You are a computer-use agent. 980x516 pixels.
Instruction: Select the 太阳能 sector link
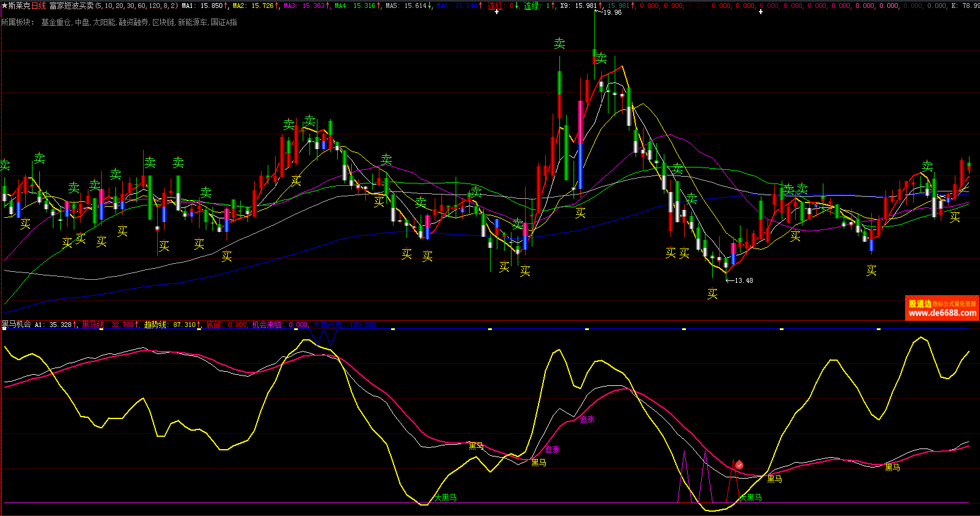pos(104,22)
